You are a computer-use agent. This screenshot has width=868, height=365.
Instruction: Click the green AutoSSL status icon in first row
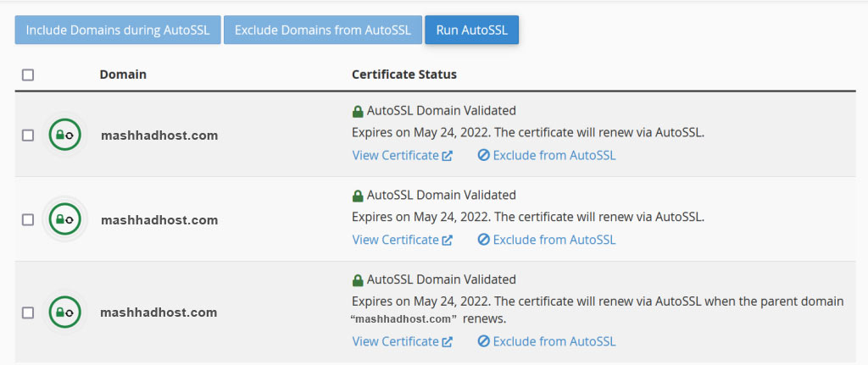click(64, 135)
